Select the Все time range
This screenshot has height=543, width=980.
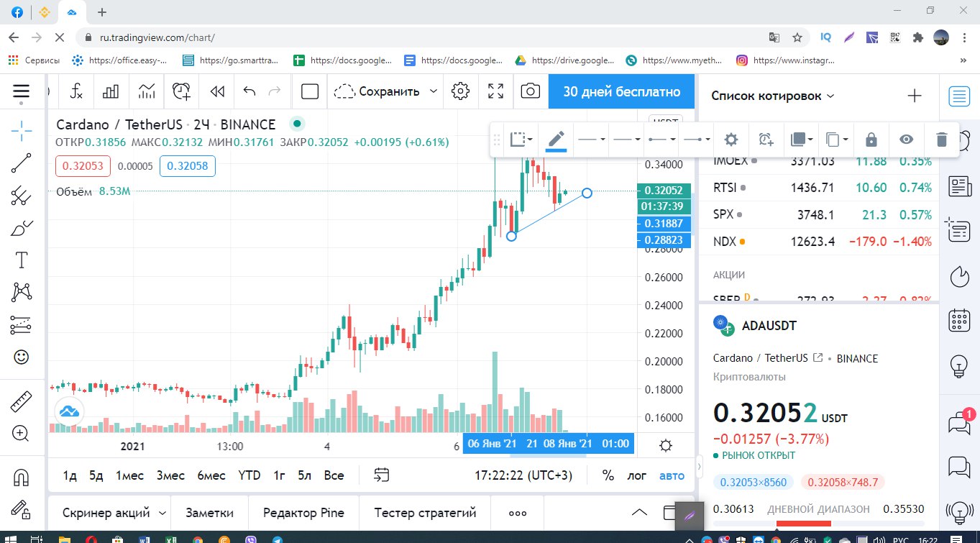pyautogui.click(x=334, y=475)
